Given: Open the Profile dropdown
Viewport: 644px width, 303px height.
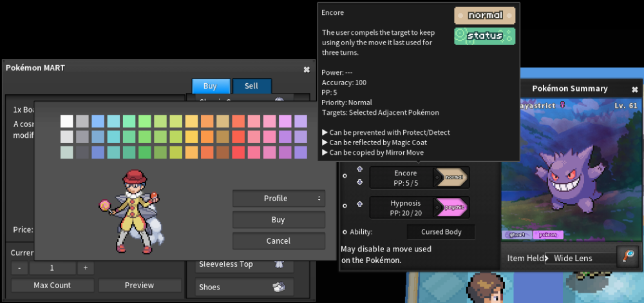Looking at the screenshot, I should pos(279,198).
